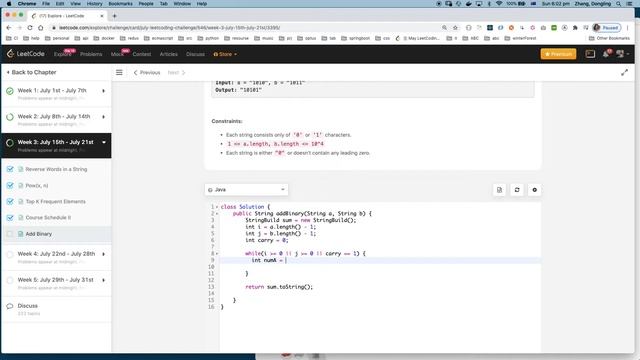
Task: Expand Week 4: July 22nd - July 28th
Action: click(103, 254)
